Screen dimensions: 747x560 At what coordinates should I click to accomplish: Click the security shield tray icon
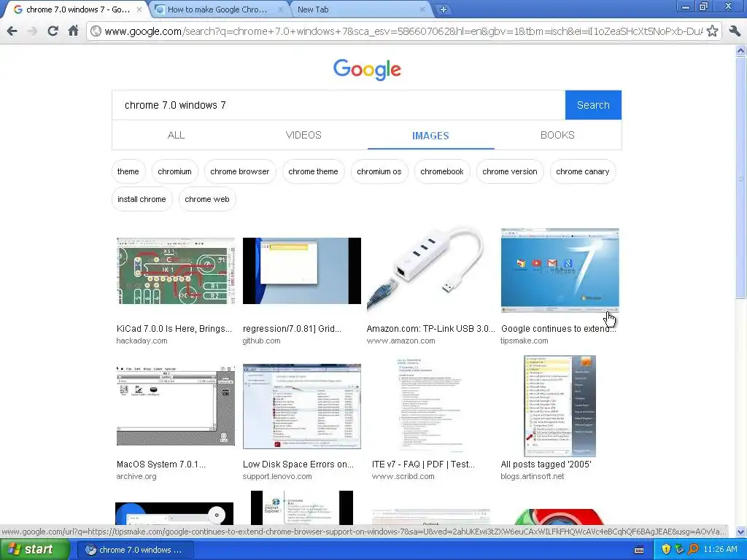(666, 550)
